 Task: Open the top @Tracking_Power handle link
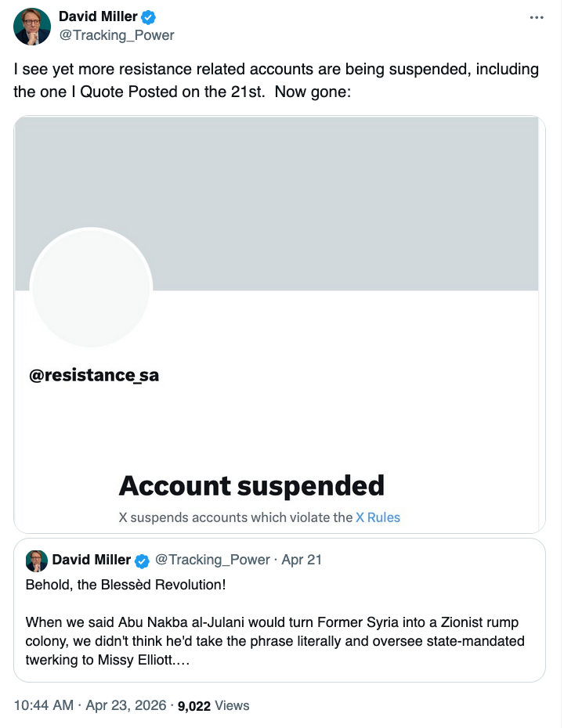pyautogui.click(x=117, y=35)
